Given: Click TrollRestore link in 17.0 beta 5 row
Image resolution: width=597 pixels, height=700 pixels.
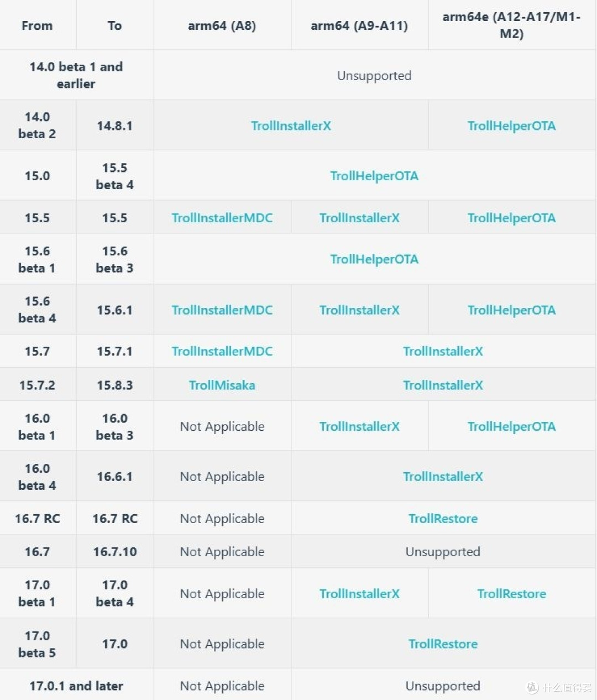Looking at the screenshot, I should (x=443, y=644).
